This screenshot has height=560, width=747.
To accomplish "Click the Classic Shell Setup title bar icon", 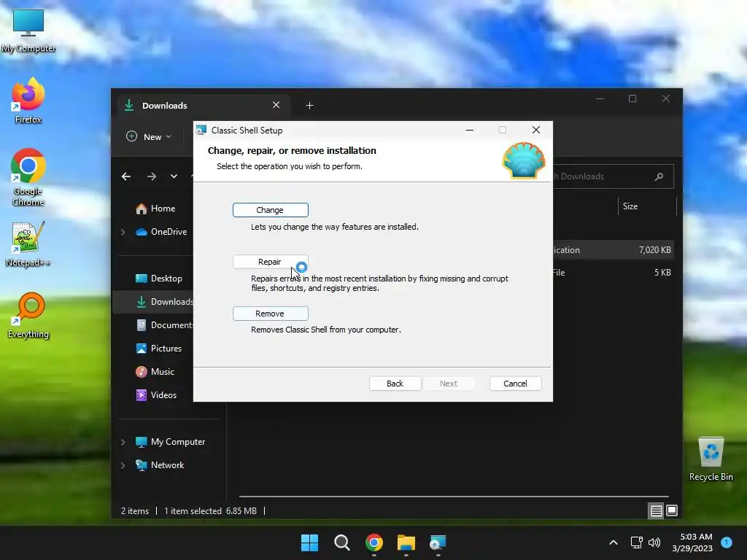I will (x=201, y=130).
